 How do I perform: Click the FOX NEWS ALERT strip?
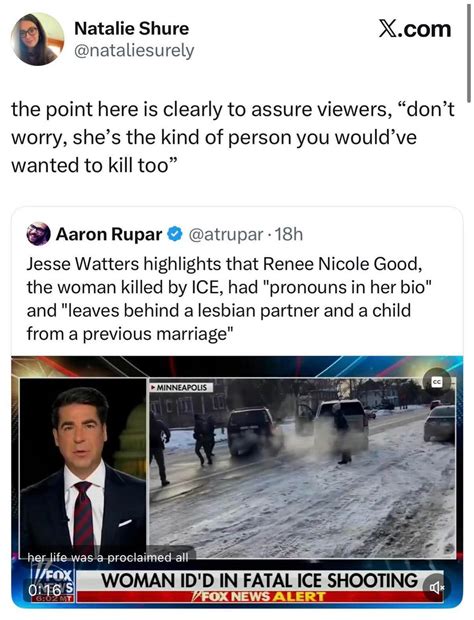pos(260,596)
